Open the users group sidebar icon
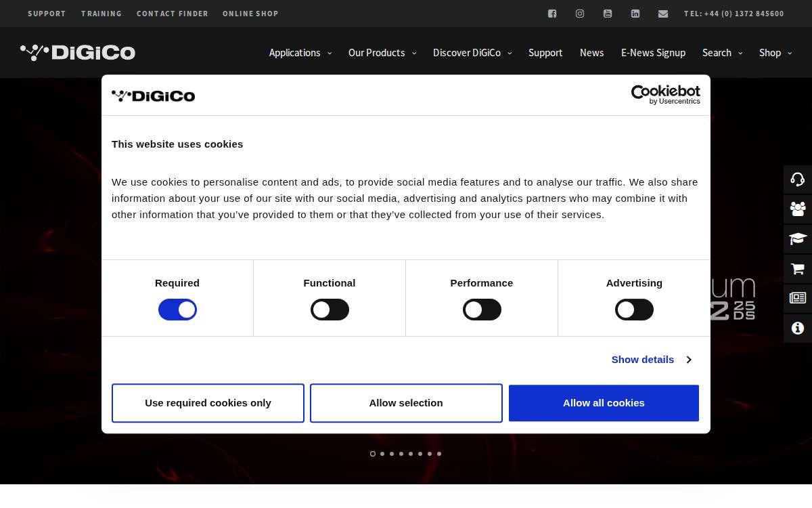The height and width of the screenshot is (508, 812). pyautogui.click(x=798, y=209)
